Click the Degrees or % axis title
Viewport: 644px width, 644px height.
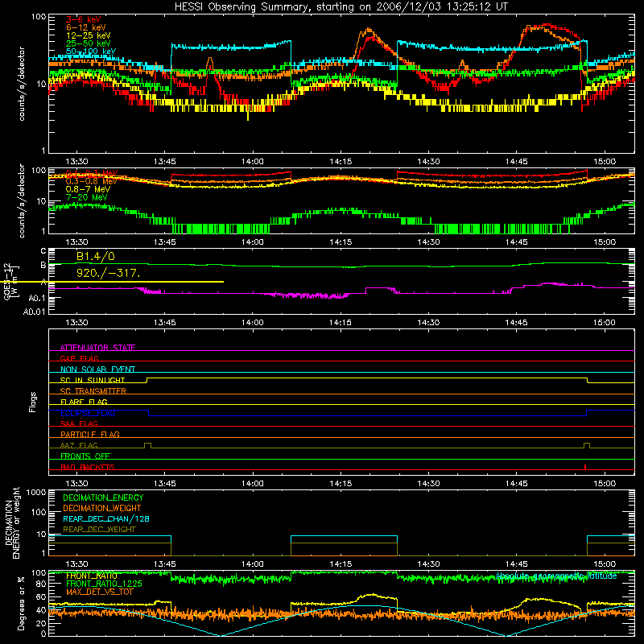pos(21,604)
